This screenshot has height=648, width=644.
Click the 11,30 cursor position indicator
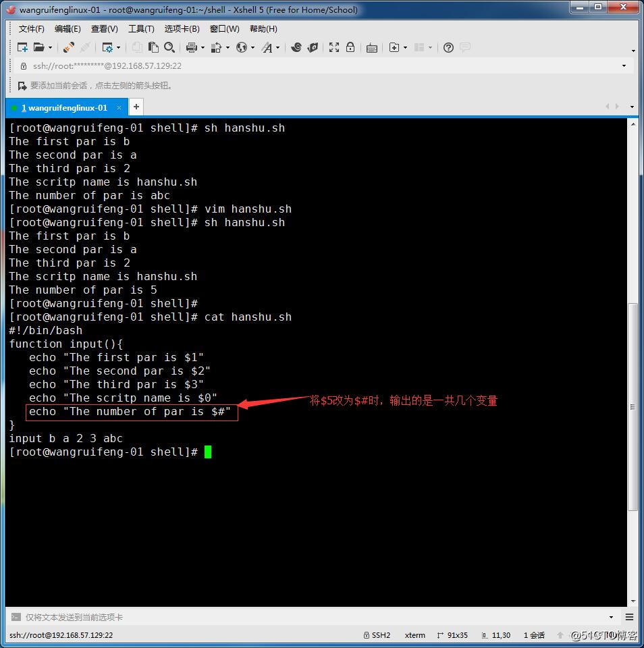pos(496,635)
